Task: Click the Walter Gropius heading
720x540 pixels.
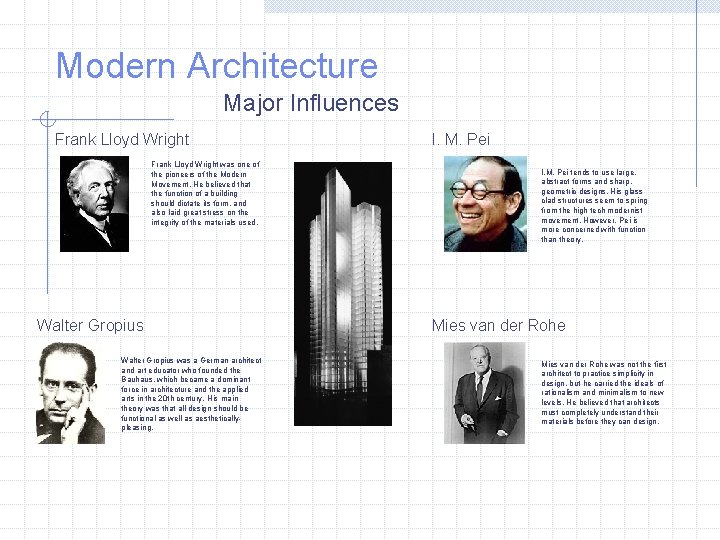Action: [90, 325]
